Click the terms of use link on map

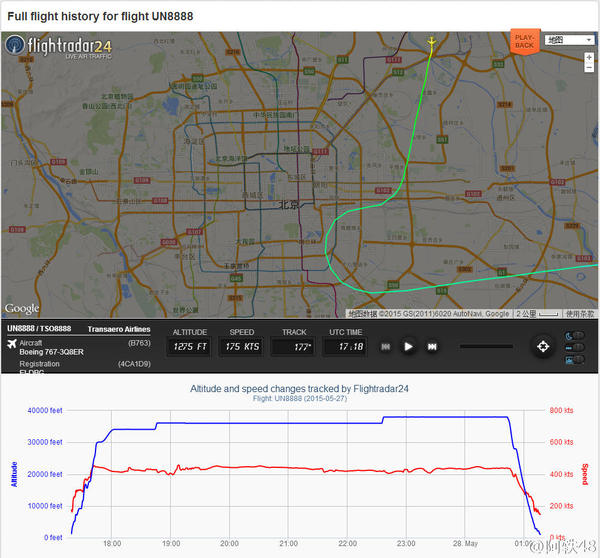tap(580, 314)
